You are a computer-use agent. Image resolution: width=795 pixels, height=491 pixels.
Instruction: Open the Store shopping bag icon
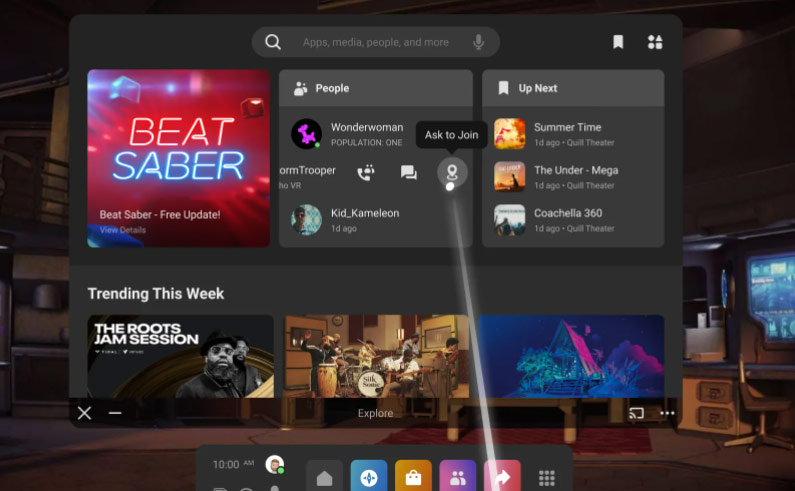click(x=413, y=477)
